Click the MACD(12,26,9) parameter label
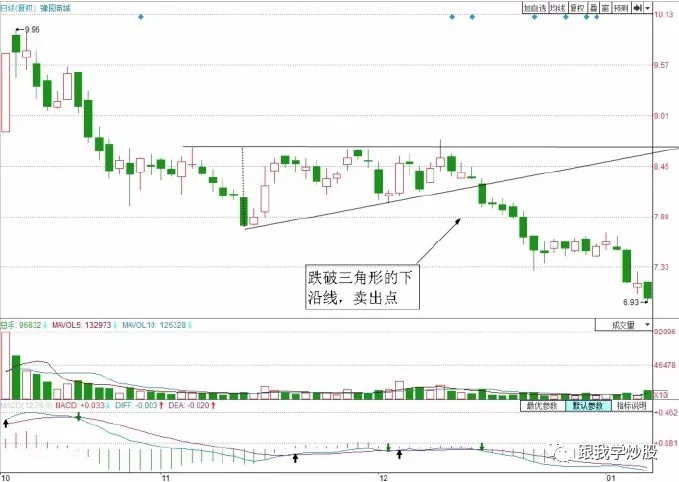Screen dimensions: 679x482 (x=26, y=405)
